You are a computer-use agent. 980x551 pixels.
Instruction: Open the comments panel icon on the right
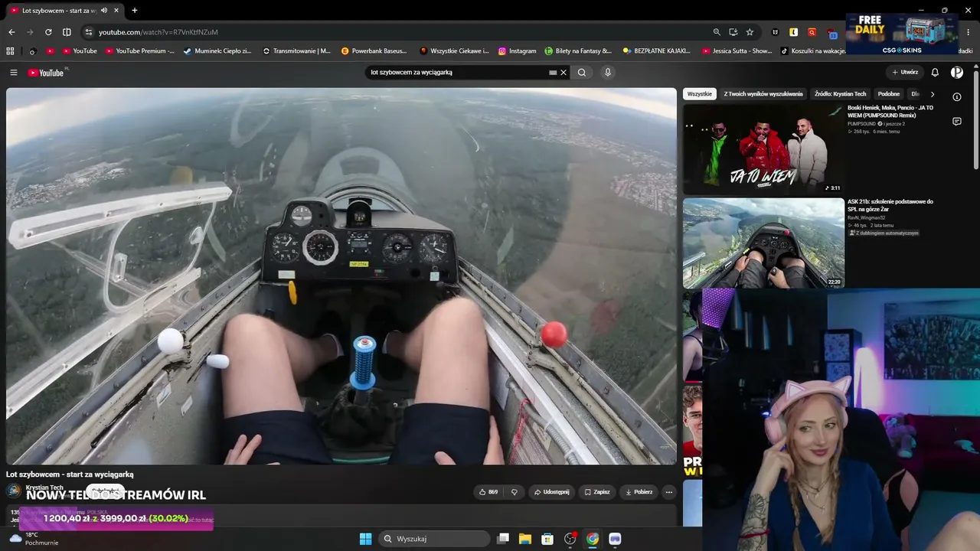(957, 122)
